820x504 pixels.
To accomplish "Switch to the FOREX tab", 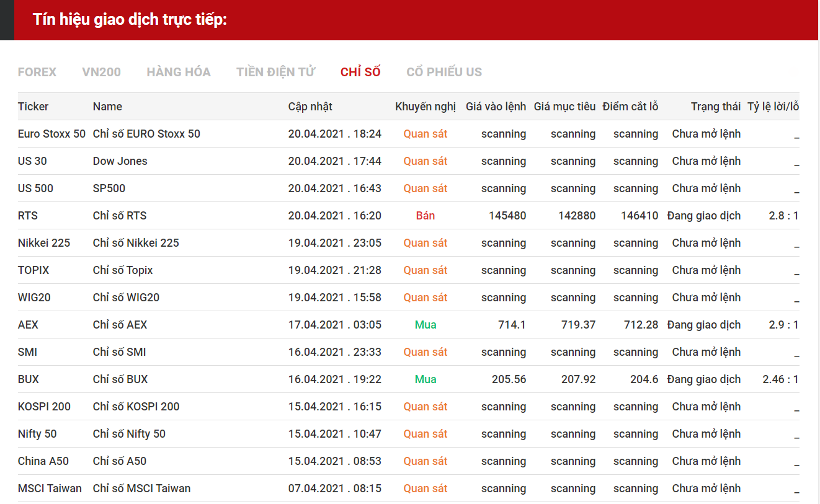I will point(37,72).
